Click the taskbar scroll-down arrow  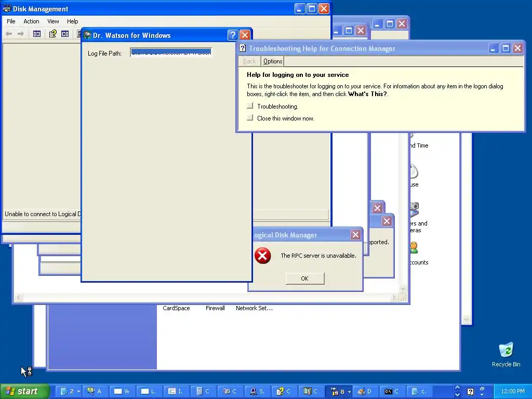click(457, 395)
